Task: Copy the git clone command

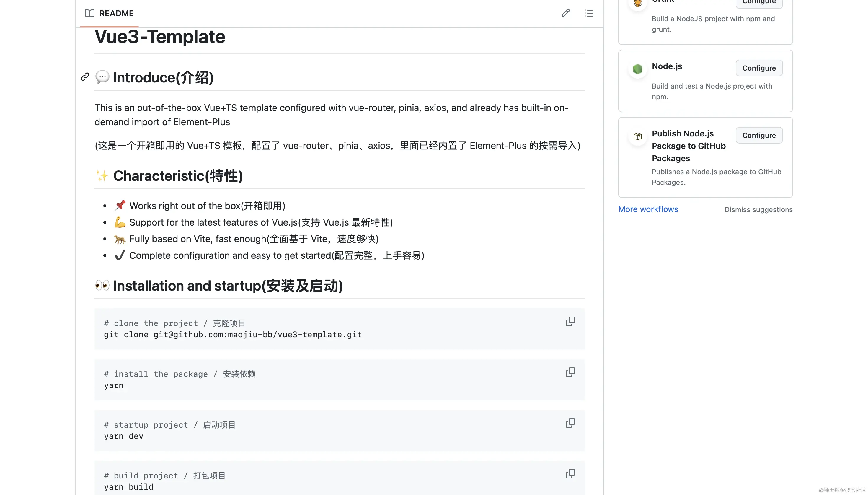Action: coord(570,321)
